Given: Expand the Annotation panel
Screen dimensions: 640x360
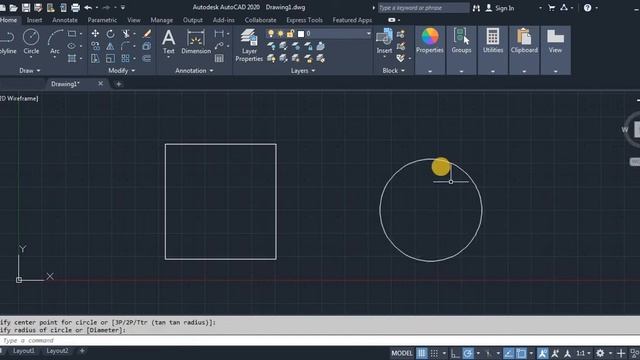Looking at the screenshot, I should pyautogui.click(x=194, y=71).
